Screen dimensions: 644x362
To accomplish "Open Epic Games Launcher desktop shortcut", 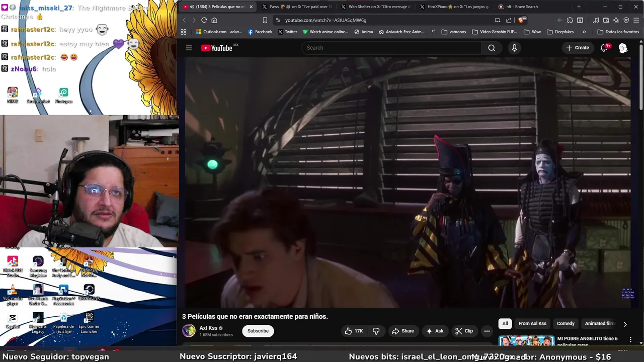I will pyautogui.click(x=89, y=323).
